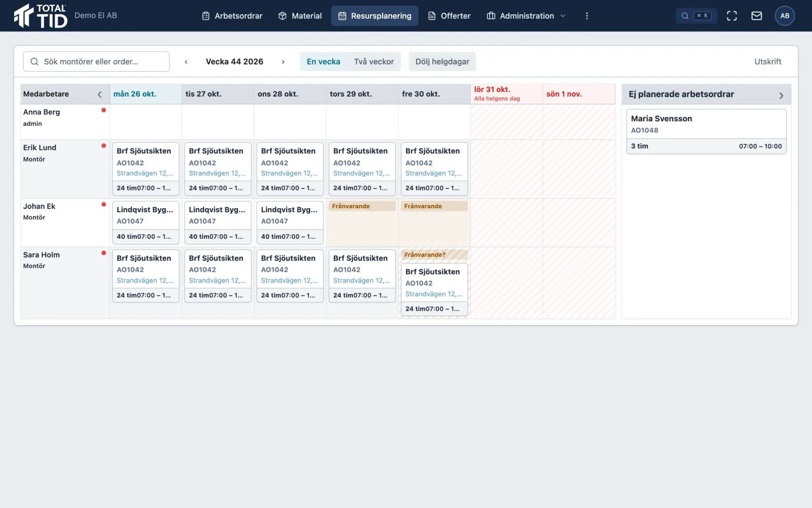Open Sara Holm's Friday Frånvarande? entry
The height and width of the screenshot is (508, 812).
pos(434,255)
